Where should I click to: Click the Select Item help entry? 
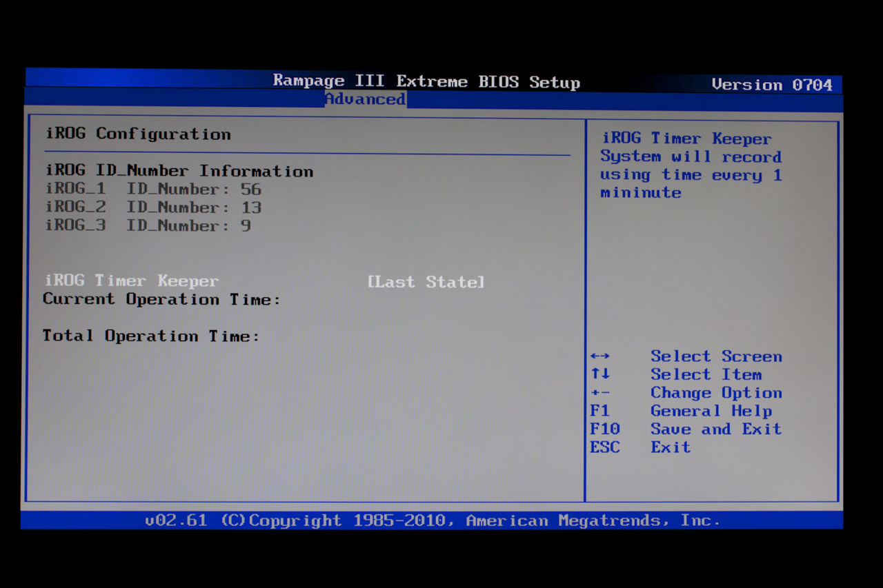[x=706, y=374]
